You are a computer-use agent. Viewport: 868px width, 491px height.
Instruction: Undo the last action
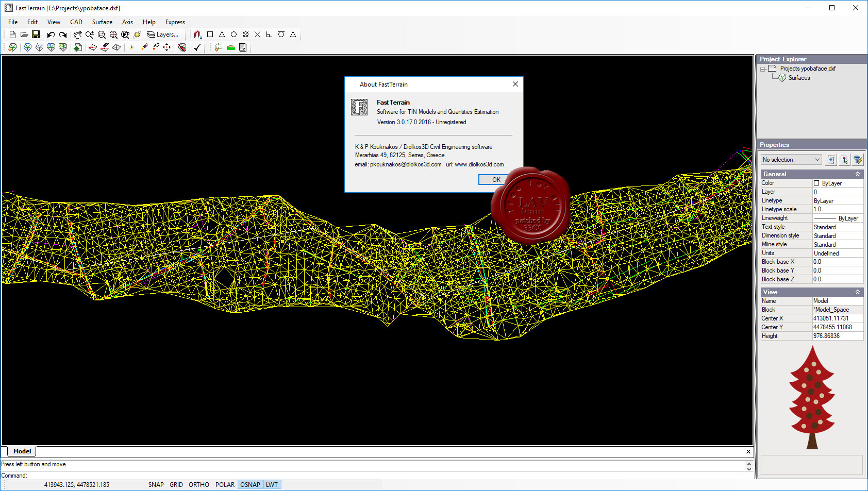[x=51, y=35]
